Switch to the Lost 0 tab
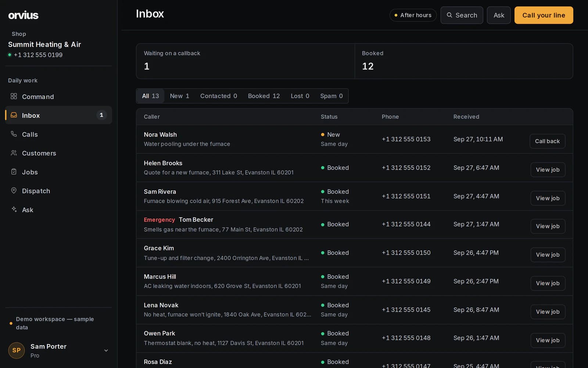Image resolution: width=588 pixels, height=368 pixels. (300, 96)
